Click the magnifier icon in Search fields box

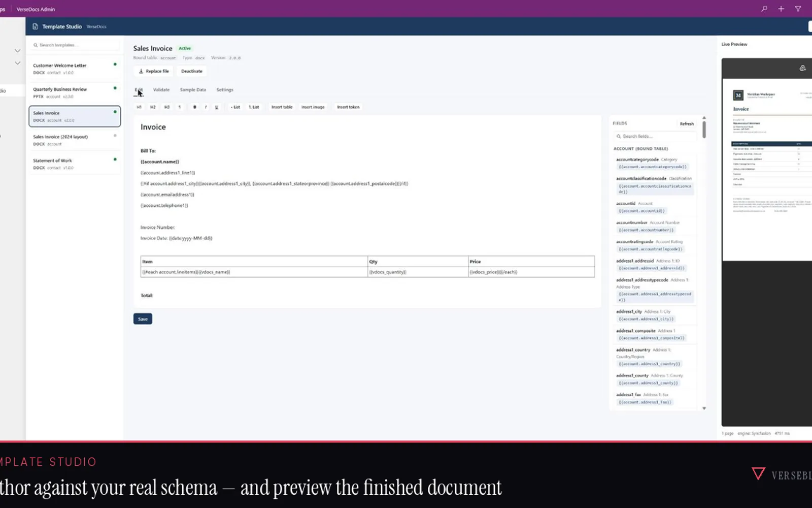point(619,136)
